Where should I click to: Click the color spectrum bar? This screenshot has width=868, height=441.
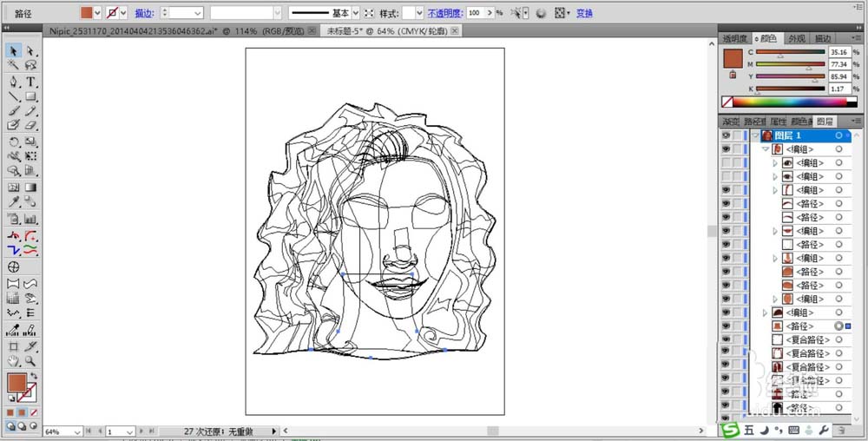click(794, 102)
